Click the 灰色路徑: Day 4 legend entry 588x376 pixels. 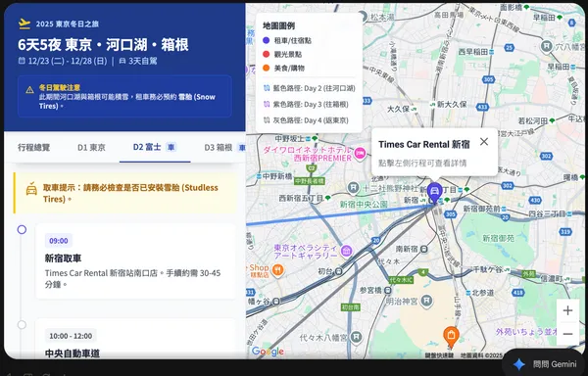(x=306, y=120)
